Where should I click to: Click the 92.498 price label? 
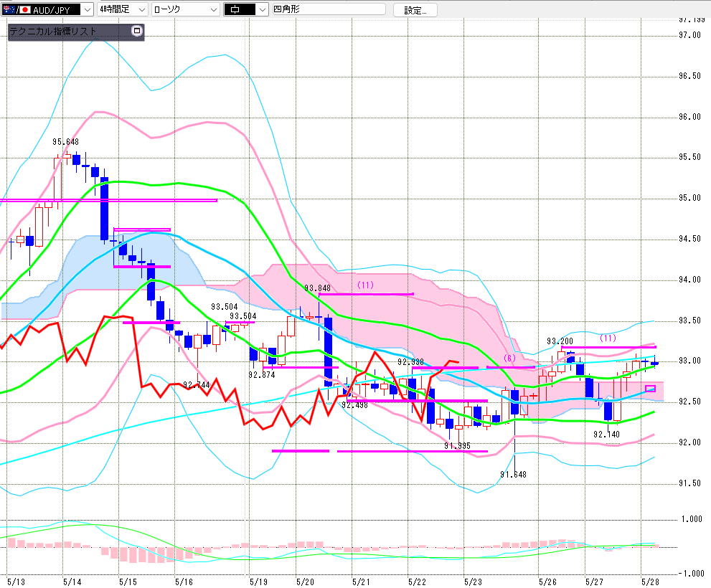coord(354,405)
